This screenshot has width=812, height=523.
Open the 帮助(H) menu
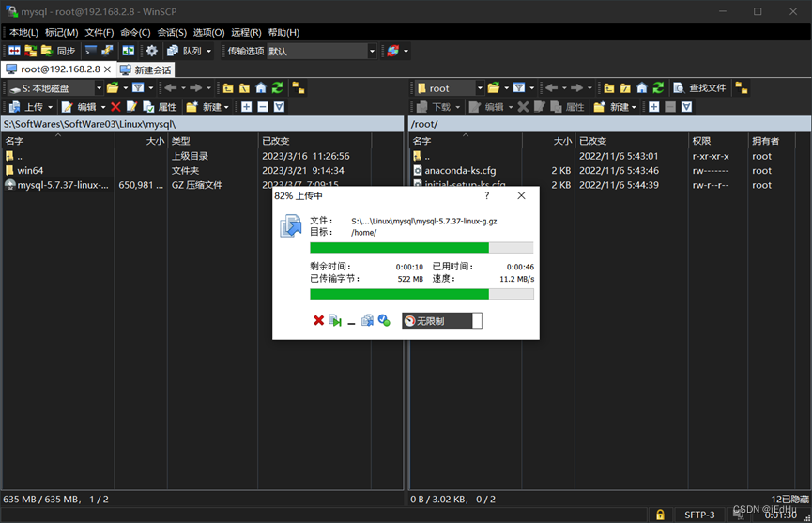(x=283, y=33)
